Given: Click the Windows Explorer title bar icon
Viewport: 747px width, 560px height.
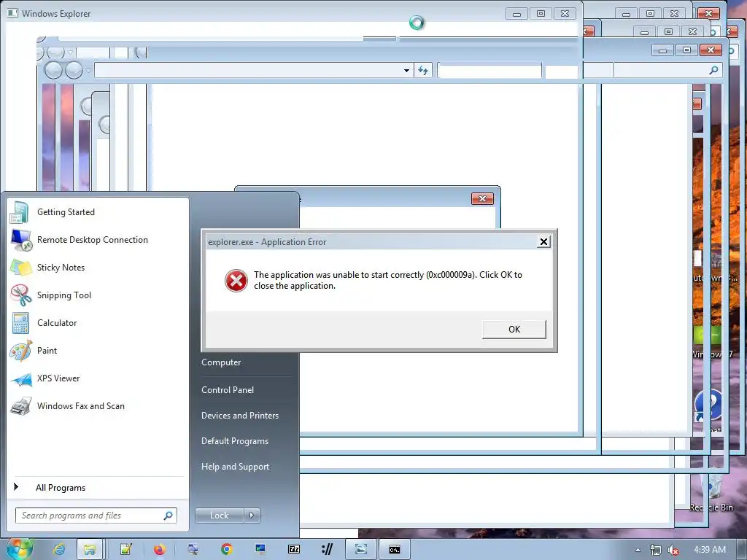Looking at the screenshot, I should 12,13.
